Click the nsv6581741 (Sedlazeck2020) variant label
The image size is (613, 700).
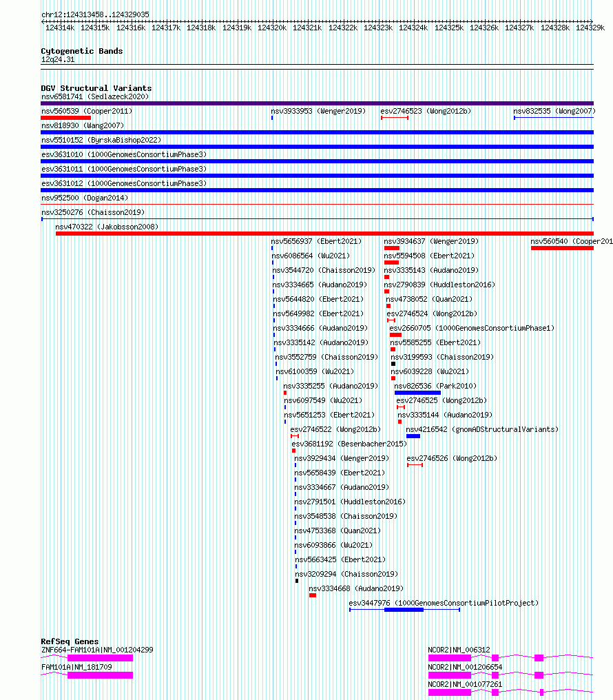point(95,96)
